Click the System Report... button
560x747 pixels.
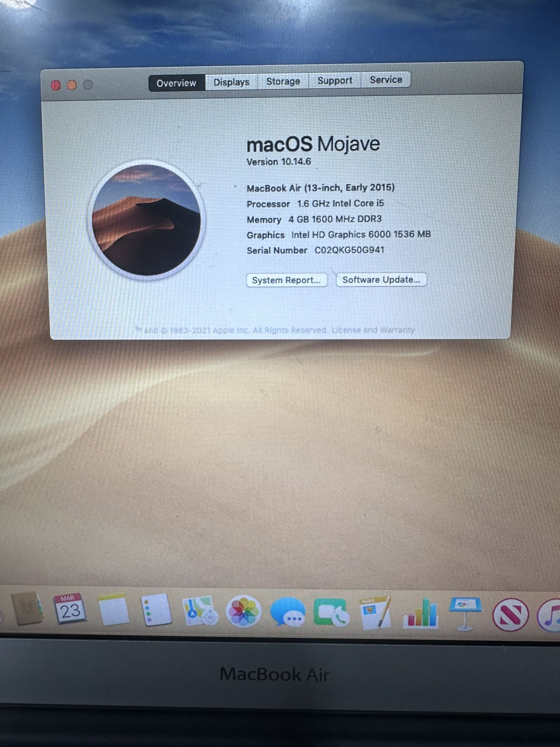(x=287, y=280)
